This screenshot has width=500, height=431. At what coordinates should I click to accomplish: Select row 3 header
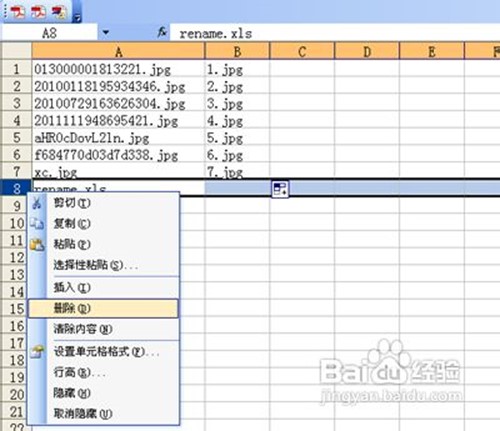point(16,103)
